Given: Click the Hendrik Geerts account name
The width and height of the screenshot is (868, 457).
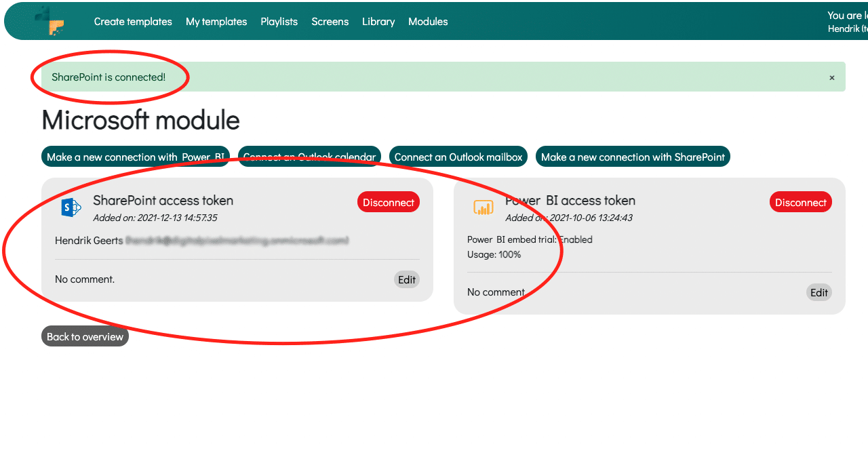Looking at the screenshot, I should click(89, 240).
